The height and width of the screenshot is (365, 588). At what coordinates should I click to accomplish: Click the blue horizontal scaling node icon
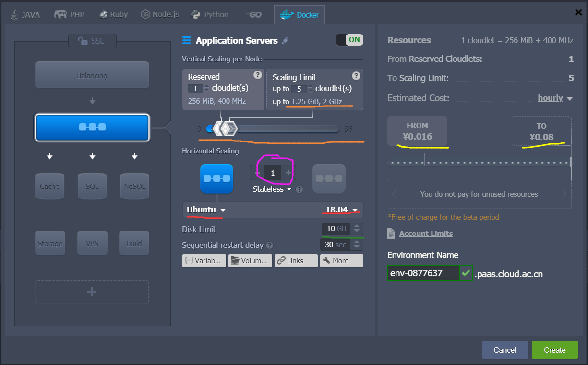[x=216, y=178]
